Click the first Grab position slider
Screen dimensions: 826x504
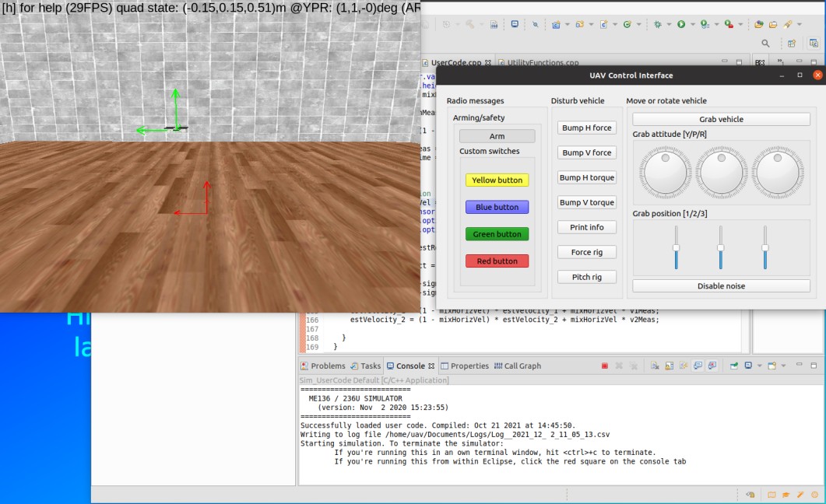[674, 246]
